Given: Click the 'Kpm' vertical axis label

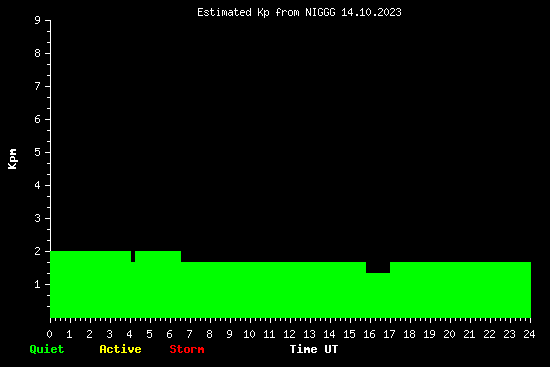Looking at the screenshot, I should pos(12,159).
